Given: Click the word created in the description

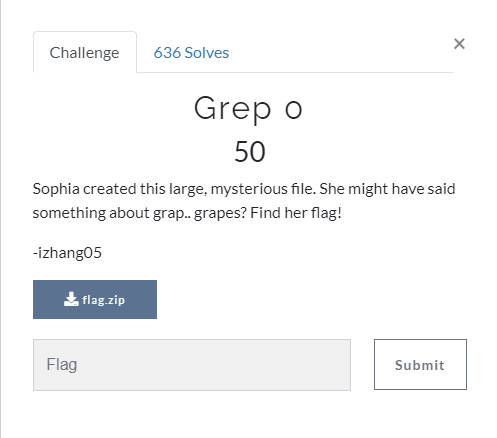Looking at the screenshot, I should 110,189.
